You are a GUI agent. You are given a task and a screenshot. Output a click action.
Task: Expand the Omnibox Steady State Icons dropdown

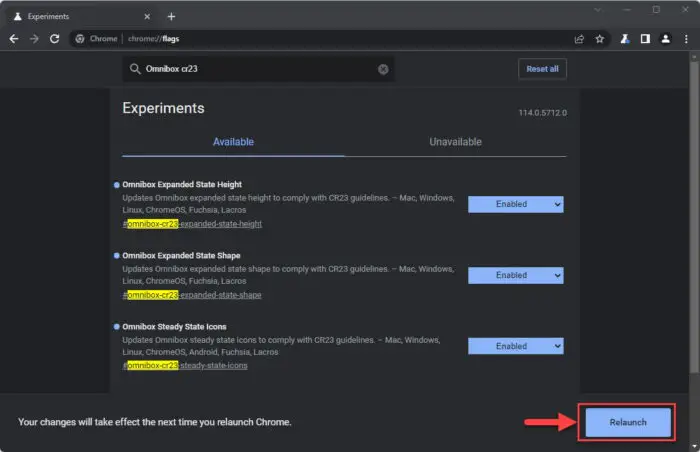[515, 346]
